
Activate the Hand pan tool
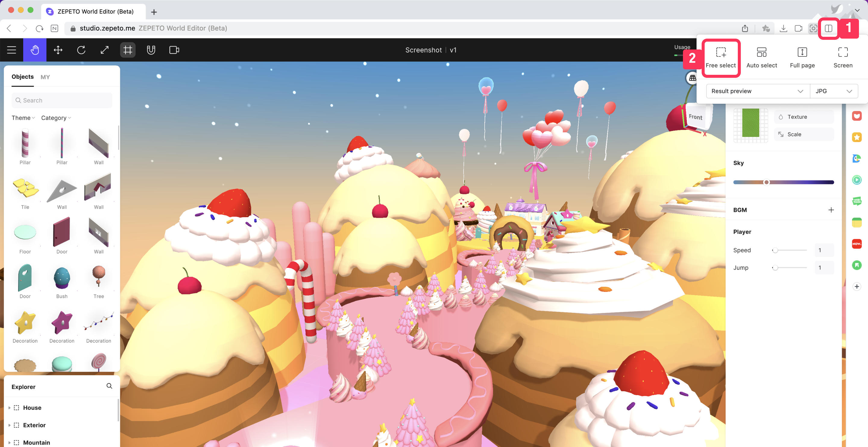tap(35, 50)
